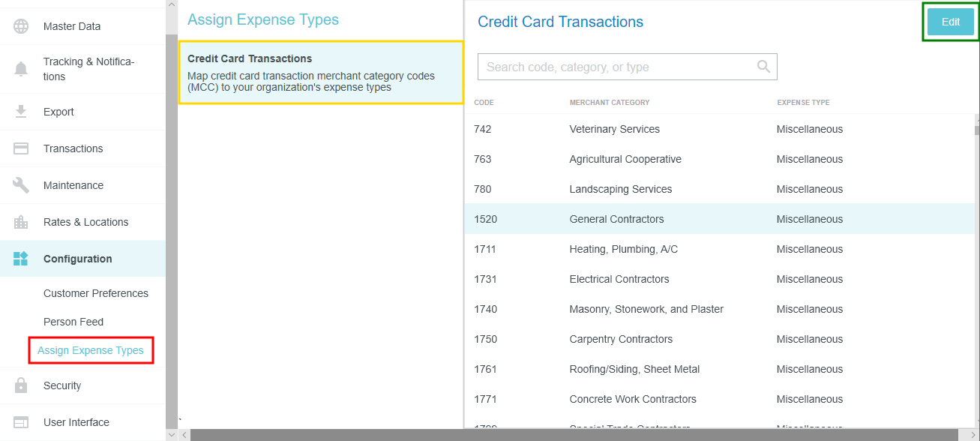This screenshot has height=441, width=980.
Task: Click the Rates & Locations building icon
Action: (21, 222)
